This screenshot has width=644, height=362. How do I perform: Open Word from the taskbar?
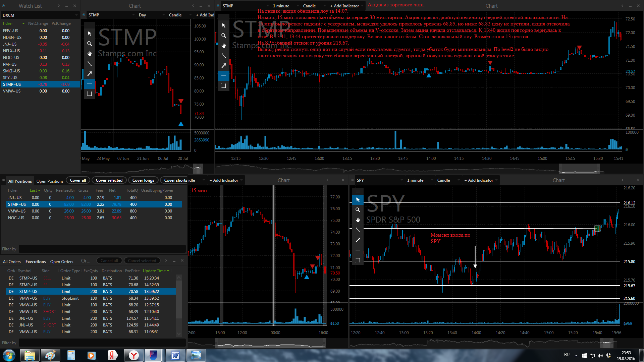175,355
